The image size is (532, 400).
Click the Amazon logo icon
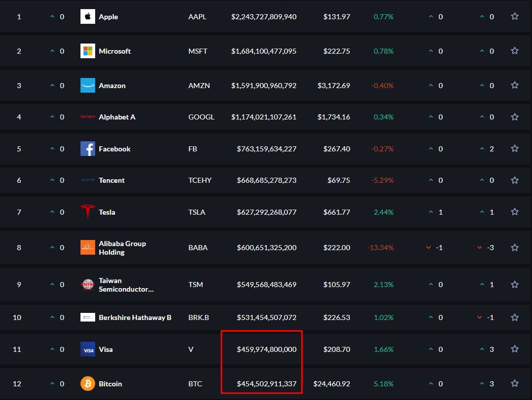[88, 86]
